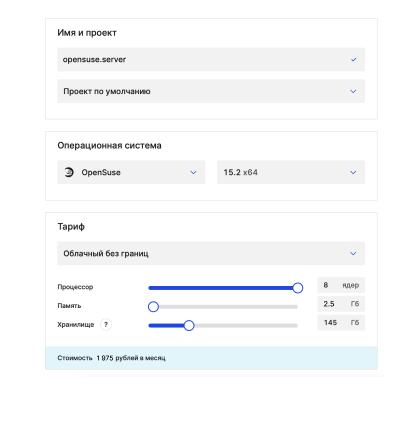The height and width of the screenshot is (421, 418).
Task: Click the empty Память slider track
Action: 228,307
